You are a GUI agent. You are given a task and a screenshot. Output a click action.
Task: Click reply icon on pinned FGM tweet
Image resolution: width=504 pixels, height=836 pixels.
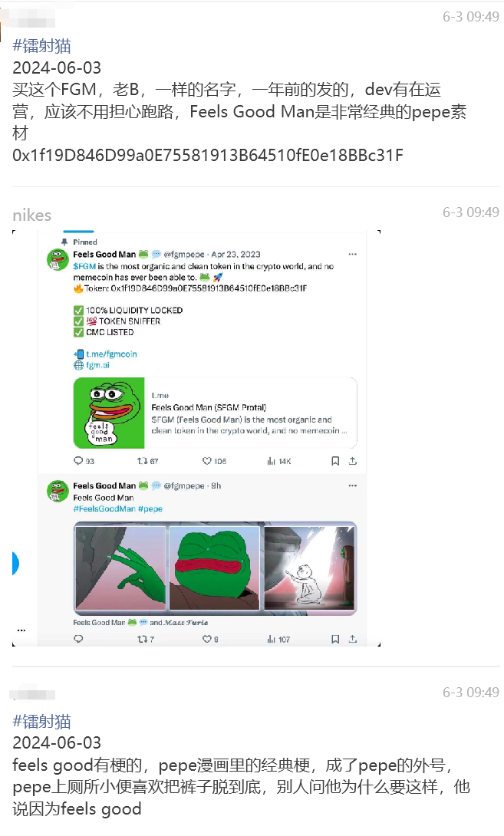78,461
